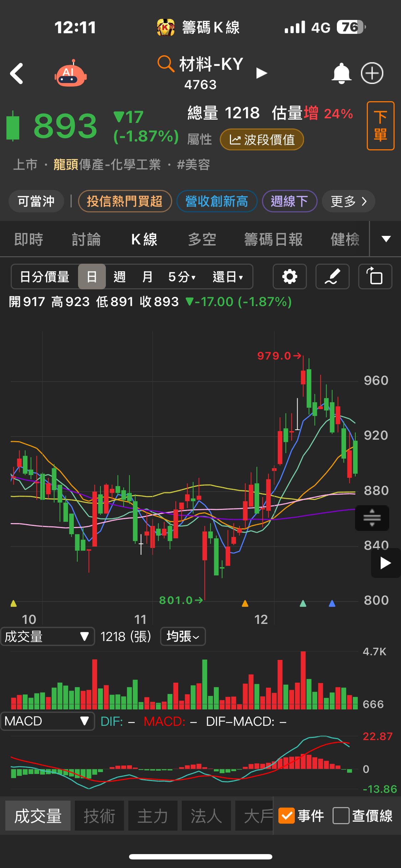Tap the back arrow icon

click(x=17, y=74)
